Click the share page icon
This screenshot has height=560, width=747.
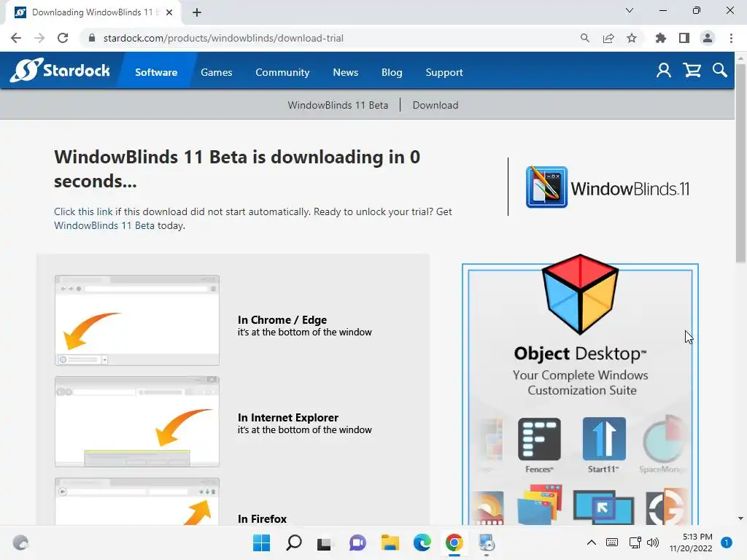608,38
